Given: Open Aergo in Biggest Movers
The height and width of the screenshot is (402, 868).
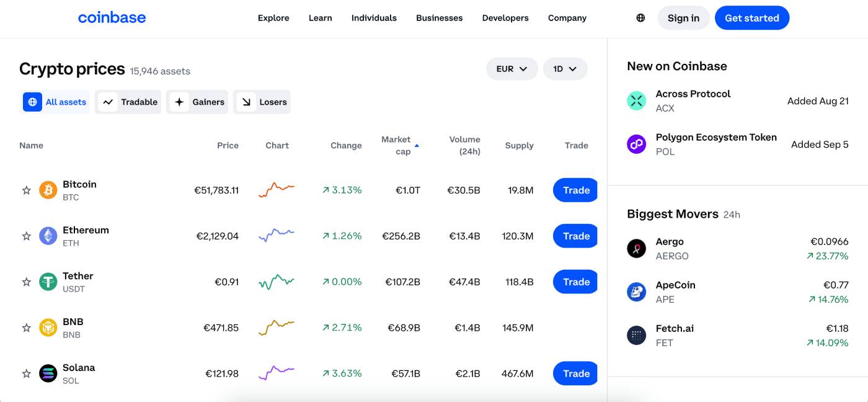Looking at the screenshot, I should [738, 248].
